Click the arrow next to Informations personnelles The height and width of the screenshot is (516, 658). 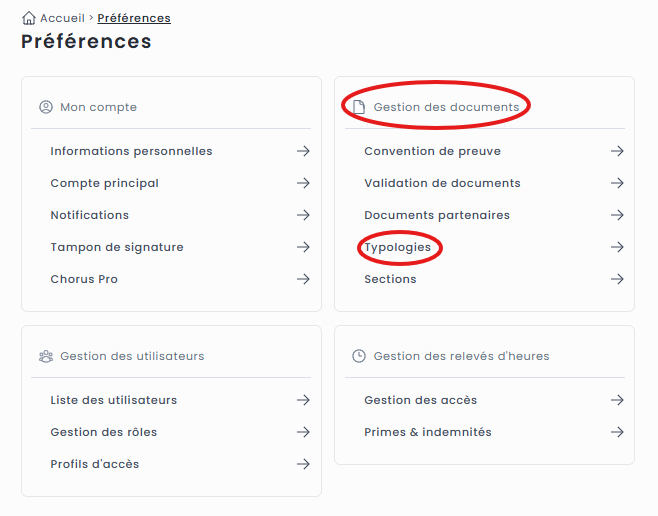[x=303, y=151]
